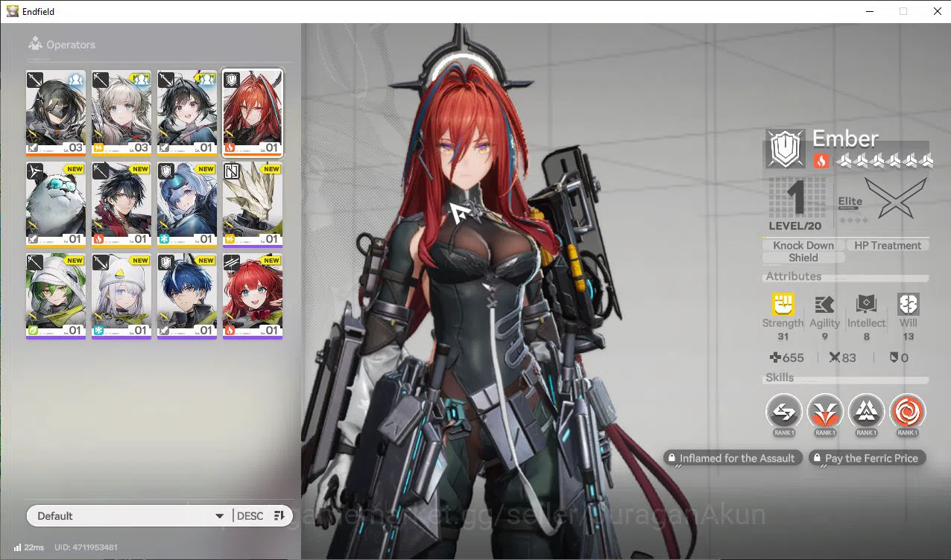Select the white dragon operator card

(x=253, y=205)
